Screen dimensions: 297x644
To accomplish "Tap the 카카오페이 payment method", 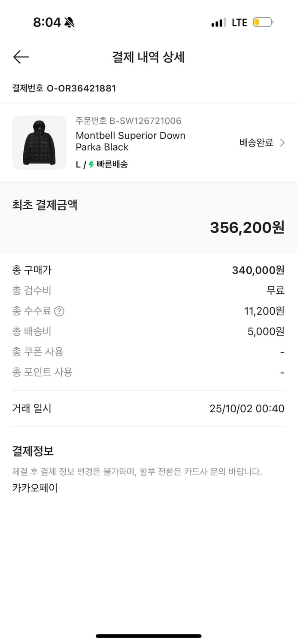I will (35, 488).
